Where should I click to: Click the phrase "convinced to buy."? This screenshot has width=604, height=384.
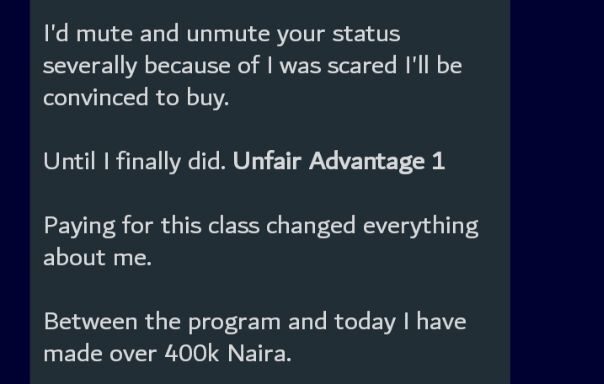coord(136,98)
